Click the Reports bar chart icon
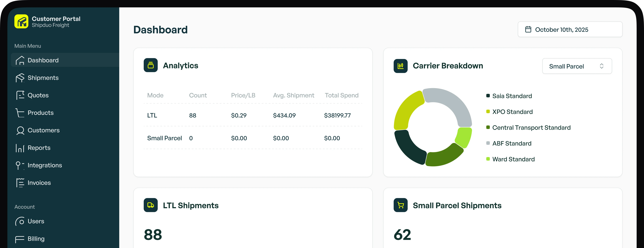The image size is (644, 248). point(20,148)
